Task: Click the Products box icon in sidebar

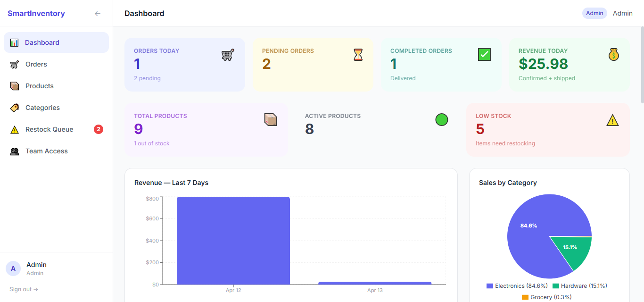Action: point(15,86)
